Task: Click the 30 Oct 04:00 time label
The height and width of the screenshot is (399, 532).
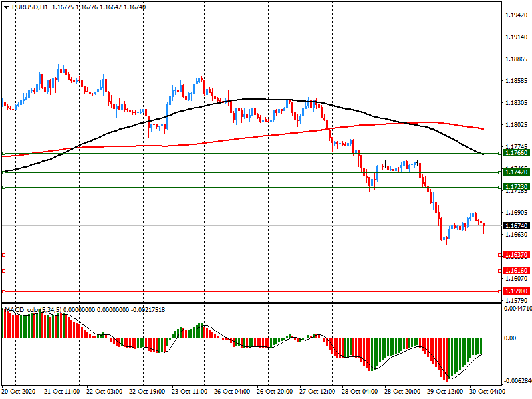Action: point(487,392)
